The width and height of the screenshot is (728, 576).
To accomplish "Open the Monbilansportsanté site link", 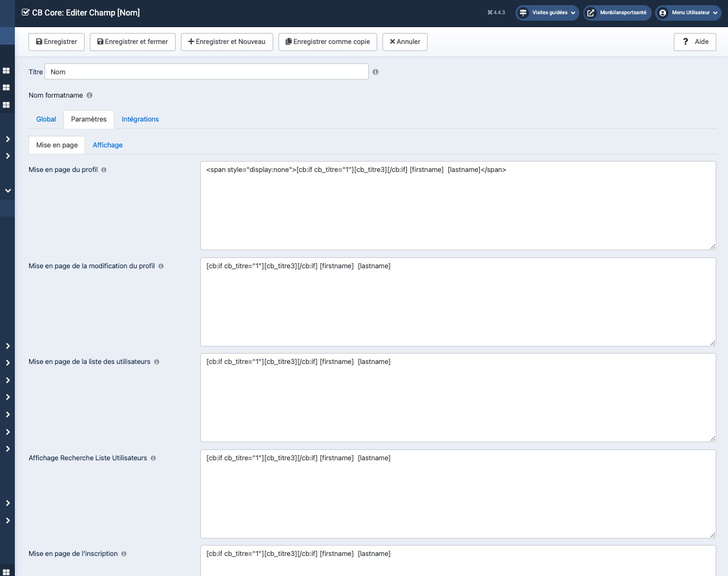I will click(x=617, y=12).
